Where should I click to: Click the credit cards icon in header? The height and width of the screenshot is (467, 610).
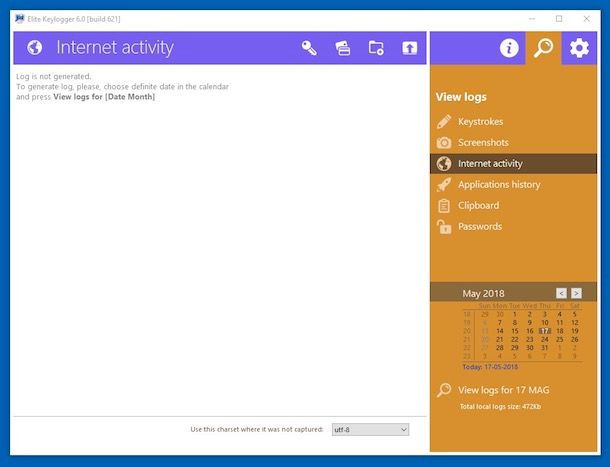(x=343, y=48)
